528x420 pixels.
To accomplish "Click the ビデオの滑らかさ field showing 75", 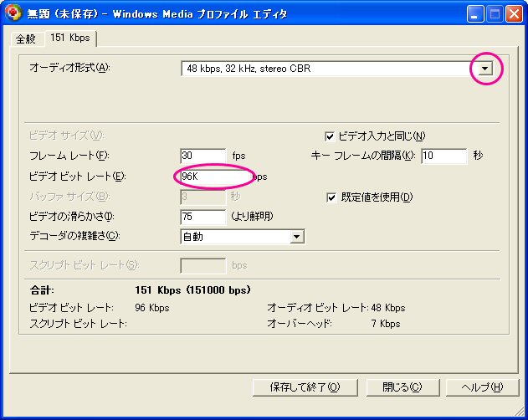I will point(203,217).
